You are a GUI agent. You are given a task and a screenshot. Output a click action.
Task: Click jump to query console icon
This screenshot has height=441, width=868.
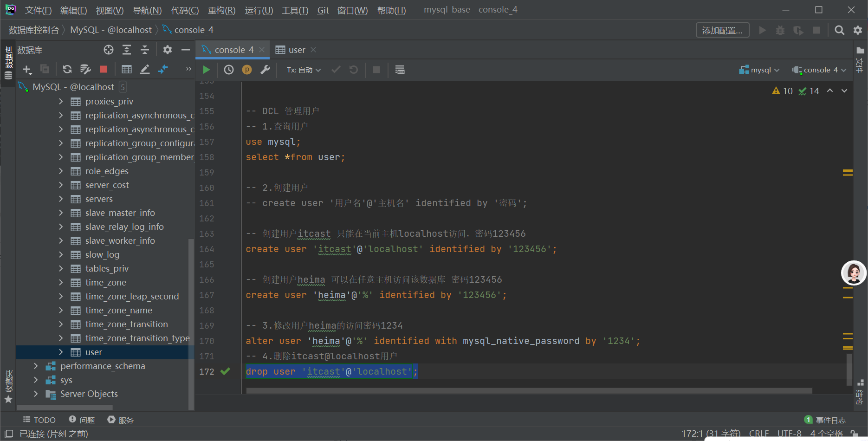[x=163, y=69]
